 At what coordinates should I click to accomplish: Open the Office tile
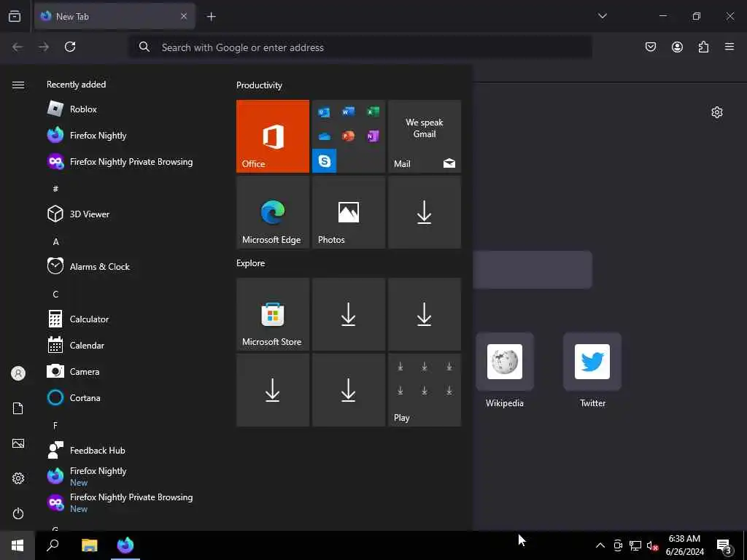273,136
